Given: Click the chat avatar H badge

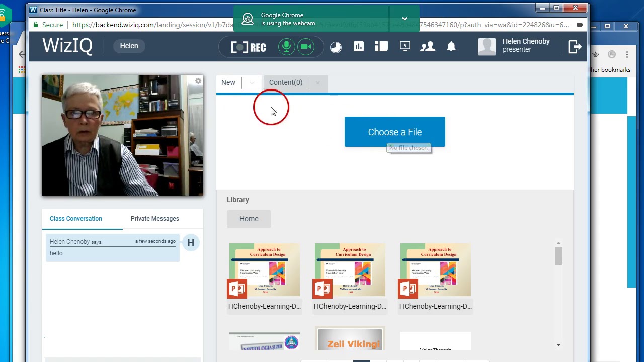Looking at the screenshot, I should coord(191,243).
